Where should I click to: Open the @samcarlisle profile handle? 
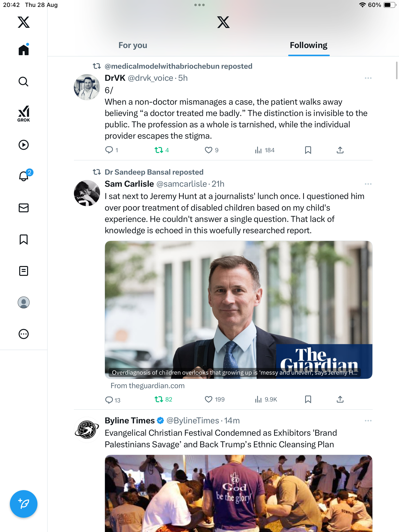182,184
